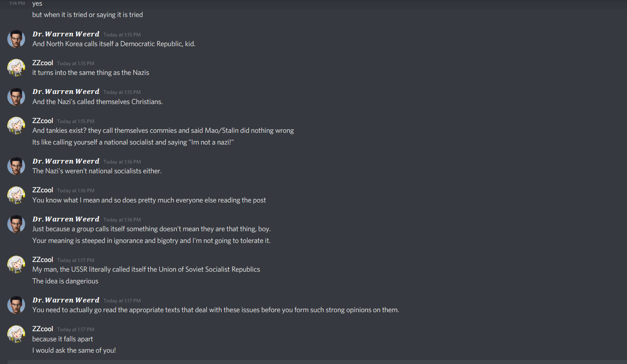Click timestamp 'Today at 1:16 PM' by ZZcool
Viewport: 627px width, 364px height.
(76, 191)
